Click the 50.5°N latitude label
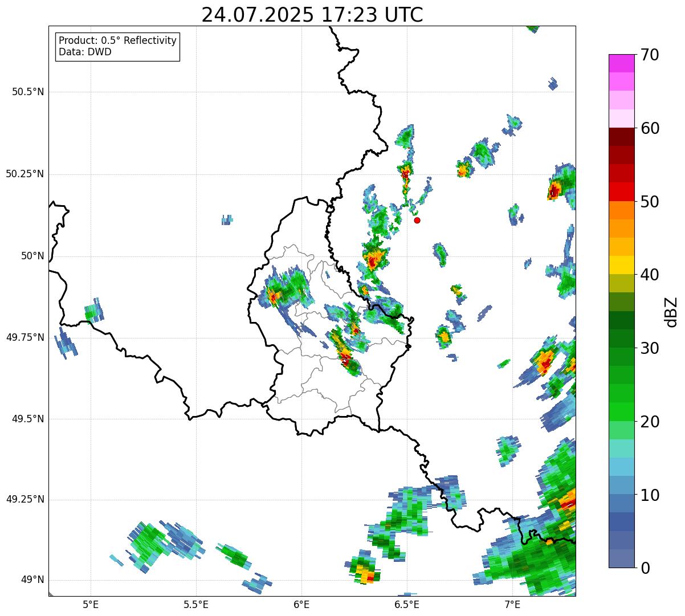685x616 pixels. click(x=28, y=92)
